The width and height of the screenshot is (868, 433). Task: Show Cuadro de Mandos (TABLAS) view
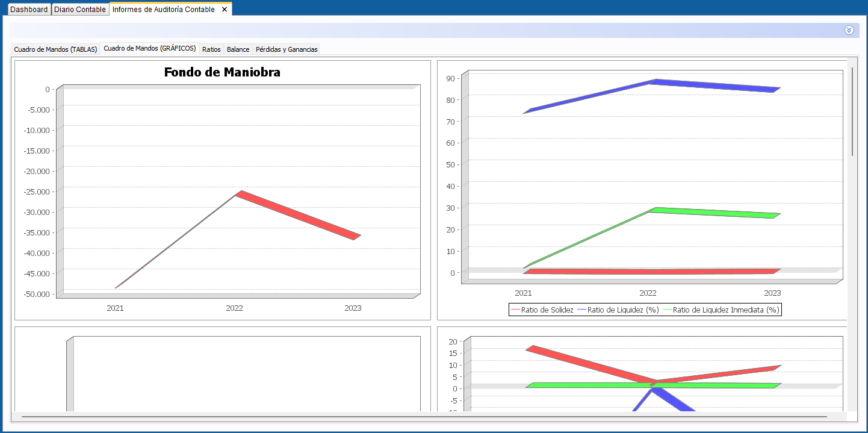click(55, 49)
